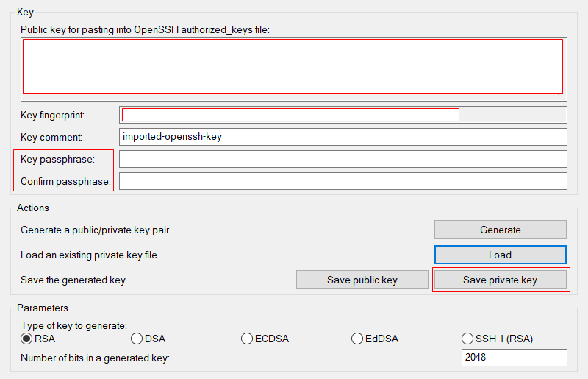This screenshot has width=588, height=379.
Task: Click Save private key button
Action: [x=501, y=280]
